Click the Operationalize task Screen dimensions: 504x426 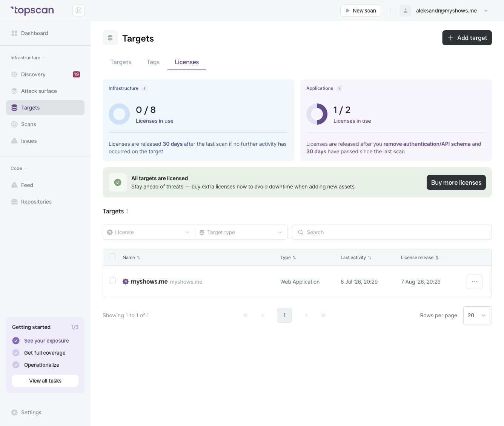coord(41,365)
